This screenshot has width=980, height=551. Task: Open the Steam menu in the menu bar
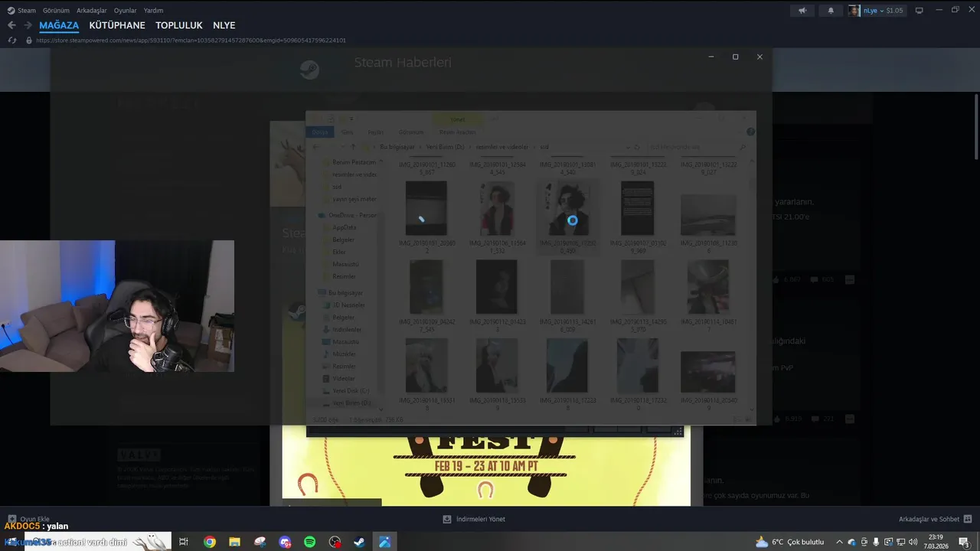(22, 11)
